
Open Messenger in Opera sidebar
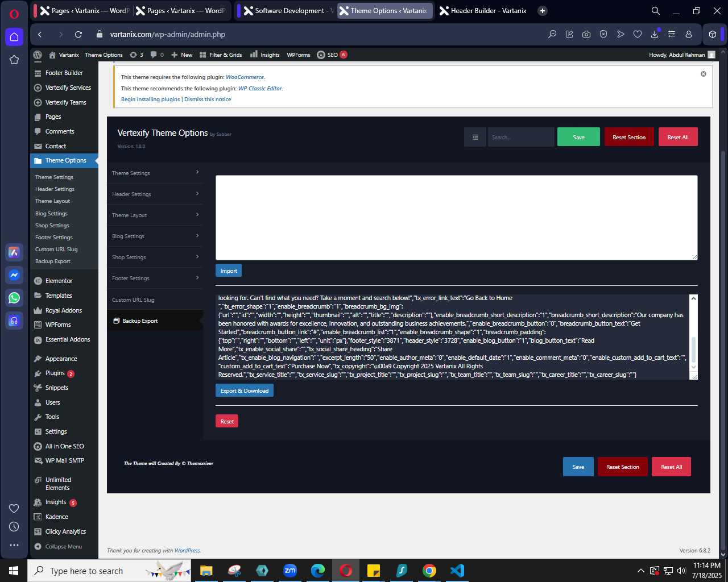coord(14,275)
